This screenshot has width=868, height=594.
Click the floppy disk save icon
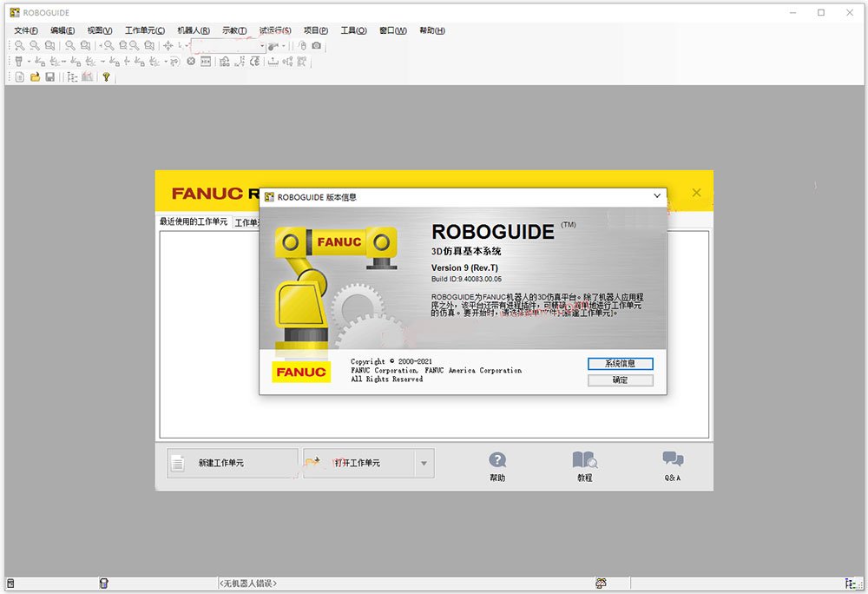(49, 77)
